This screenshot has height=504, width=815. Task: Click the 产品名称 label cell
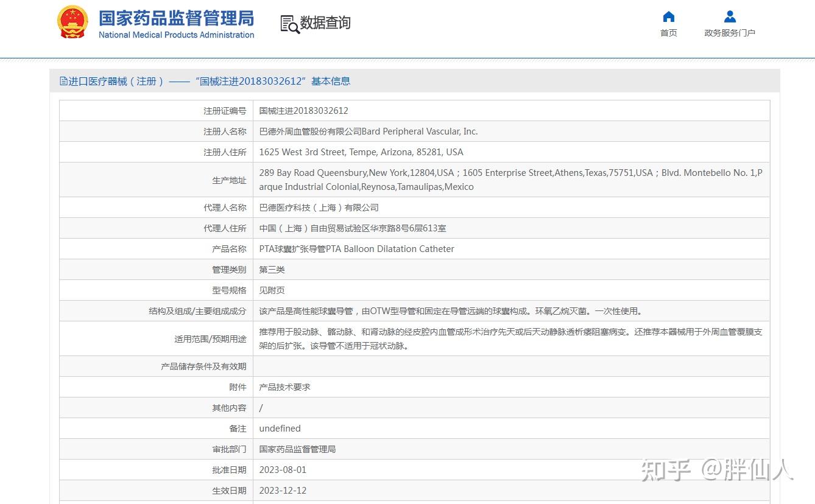[x=157, y=249]
